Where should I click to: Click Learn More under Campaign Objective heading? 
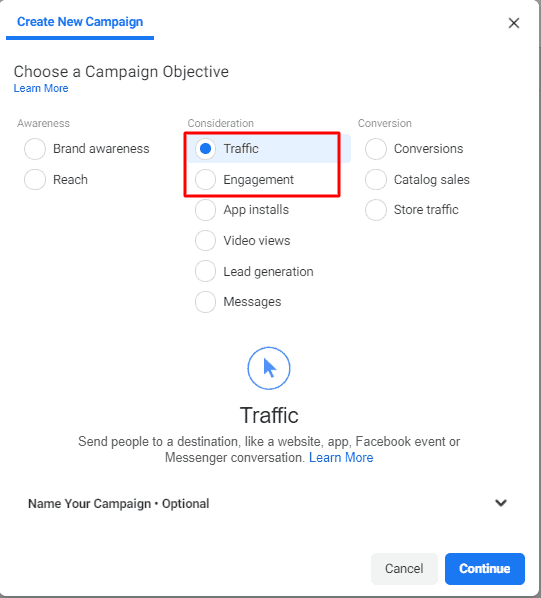click(41, 88)
